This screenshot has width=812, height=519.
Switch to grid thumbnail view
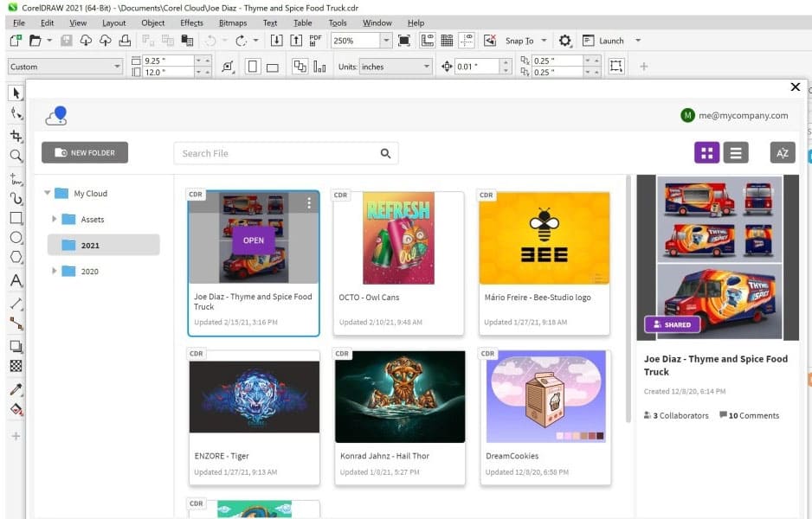tap(707, 152)
